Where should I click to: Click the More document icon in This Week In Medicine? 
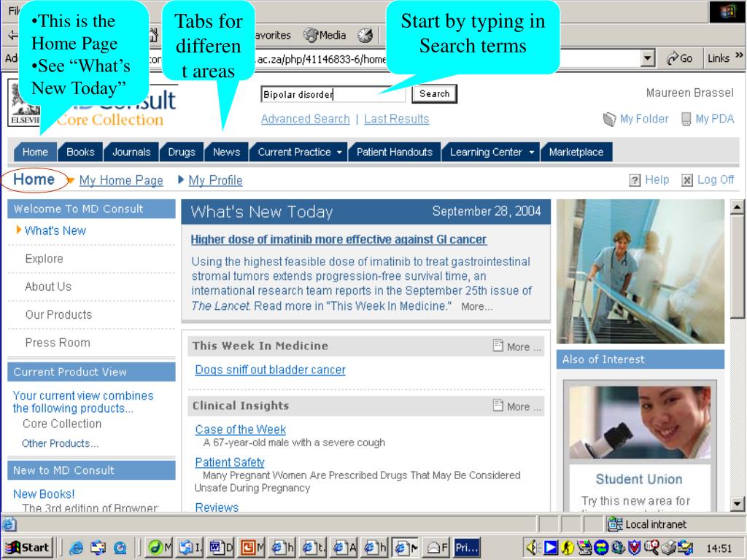[x=498, y=346]
